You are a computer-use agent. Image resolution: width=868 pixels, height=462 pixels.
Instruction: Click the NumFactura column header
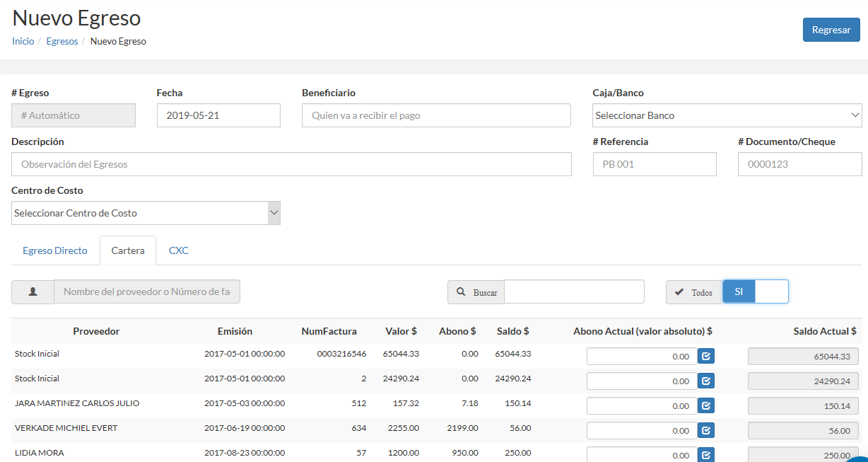pos(329,331)
